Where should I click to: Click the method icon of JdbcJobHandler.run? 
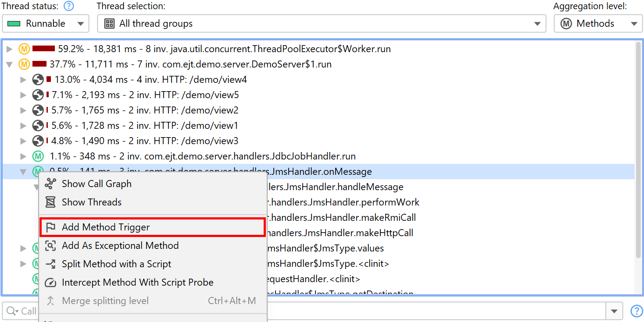click(x=38, y=156)
